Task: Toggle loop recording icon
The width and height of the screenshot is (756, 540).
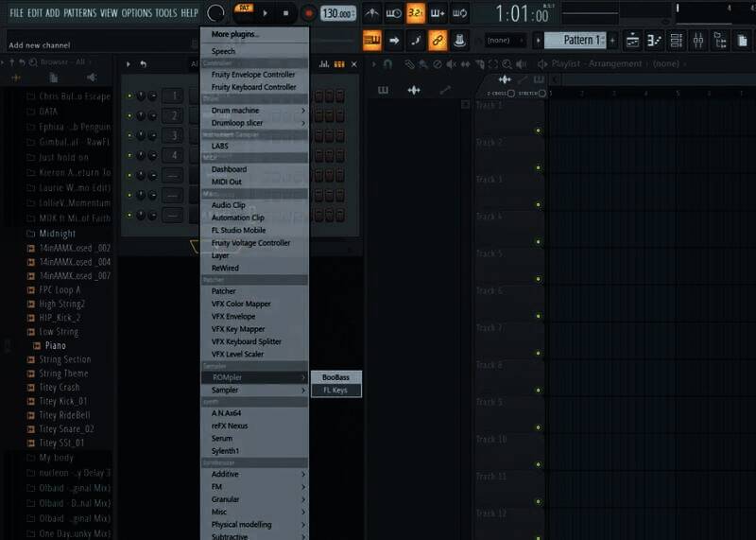Action: 459,13
